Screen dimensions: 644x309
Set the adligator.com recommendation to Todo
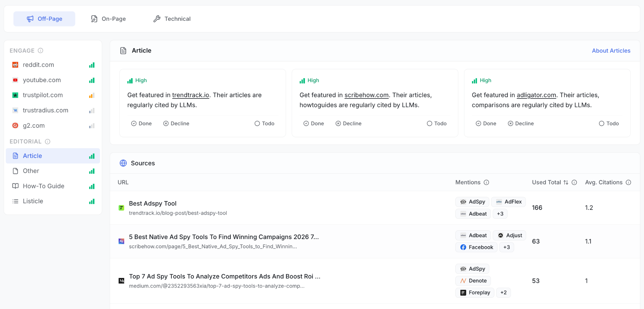pos(609,124)
